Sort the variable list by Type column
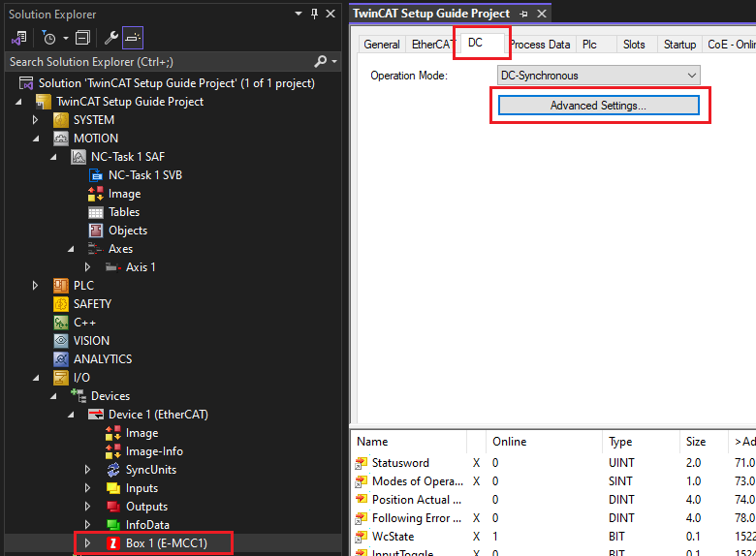The width and height of the screenshot is (756, 556). [x=641, y=442]
